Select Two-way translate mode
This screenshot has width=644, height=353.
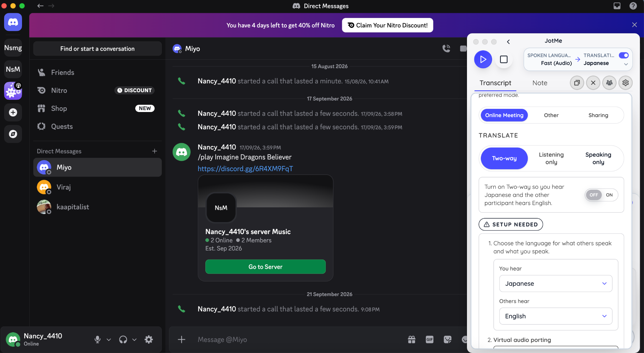[504, 158]
